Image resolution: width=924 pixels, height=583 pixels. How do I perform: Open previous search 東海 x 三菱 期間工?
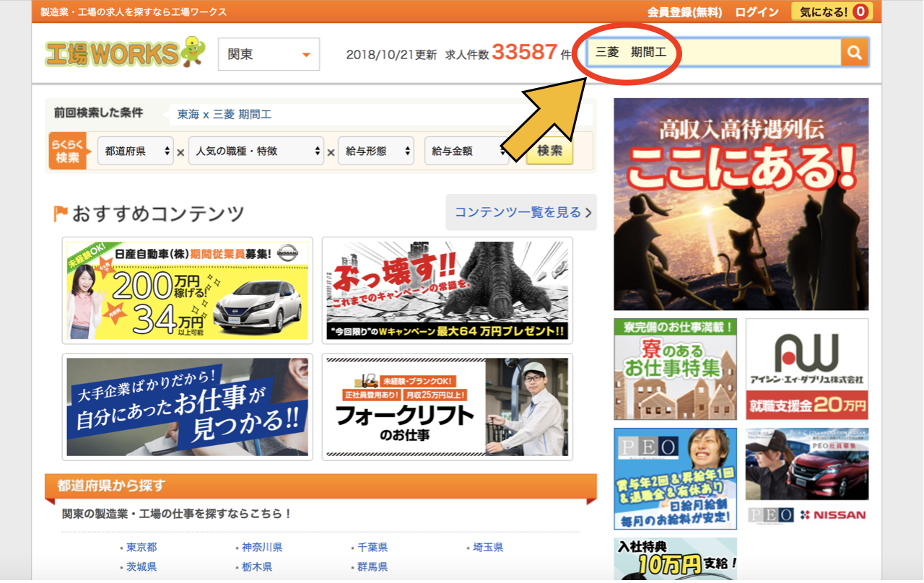[x=225, y=115]
